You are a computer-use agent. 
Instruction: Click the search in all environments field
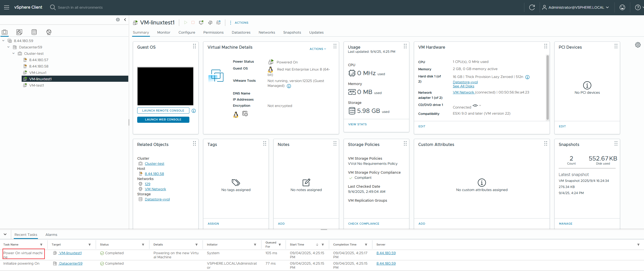[x=80, y=7]
